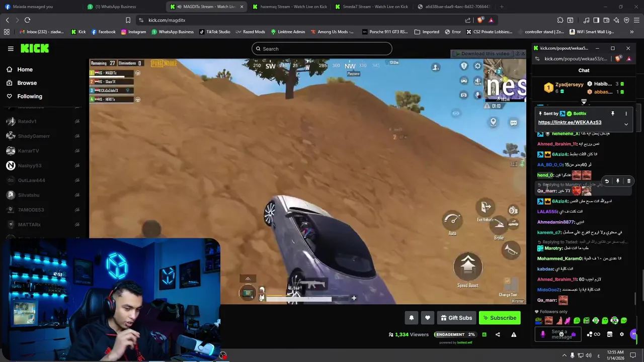The image size is (644, 362).
Task: Bookmark this page icon in address bar
Action: [x=128, y=20]
